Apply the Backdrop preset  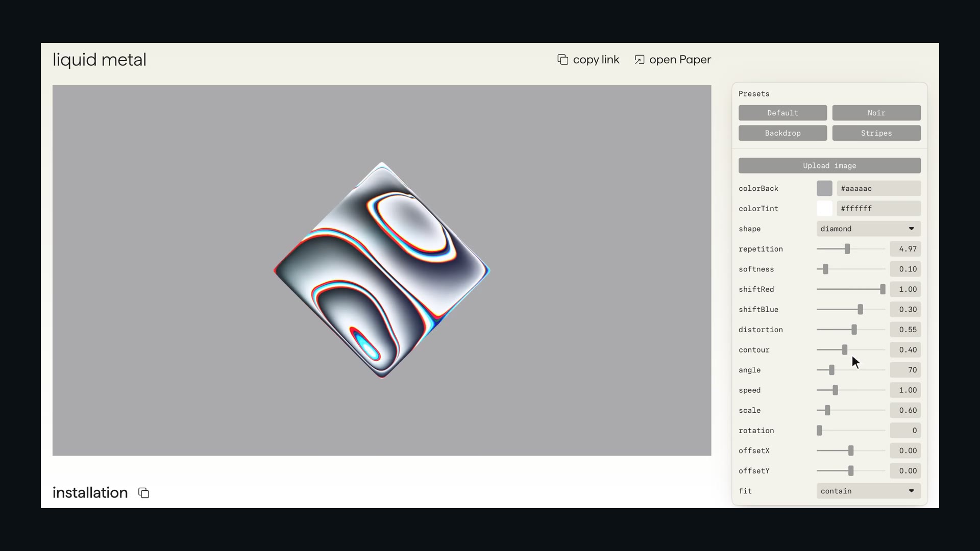(782, 133)
